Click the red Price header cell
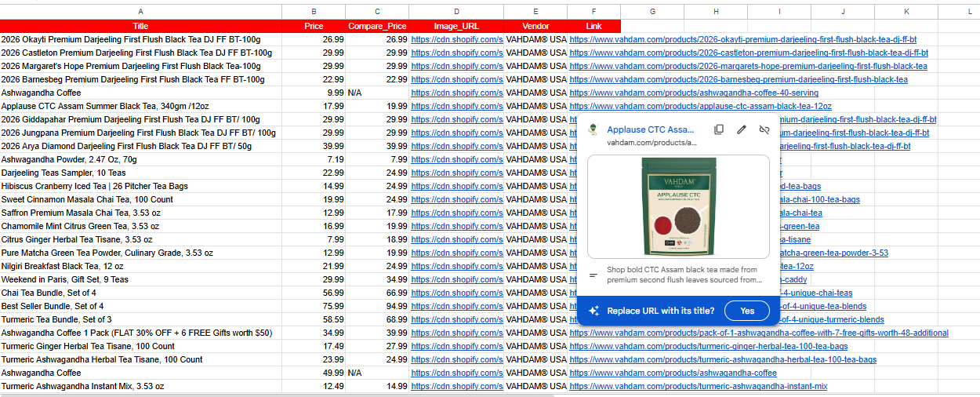Viewport: 980px width, 397px height. click(314, 26)
